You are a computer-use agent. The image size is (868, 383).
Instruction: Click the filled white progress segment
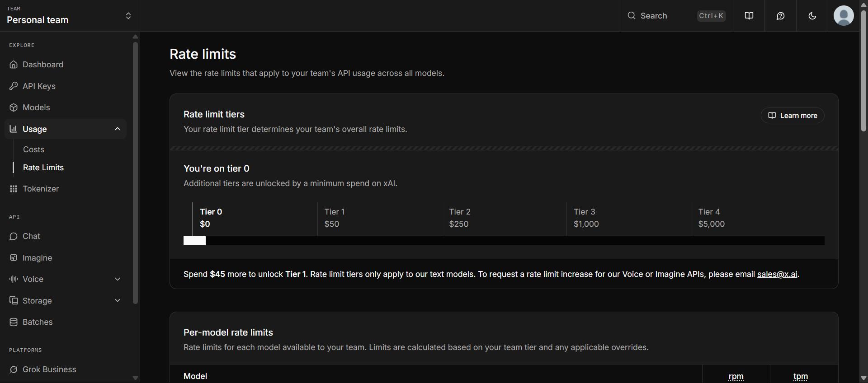pos(194,241)
